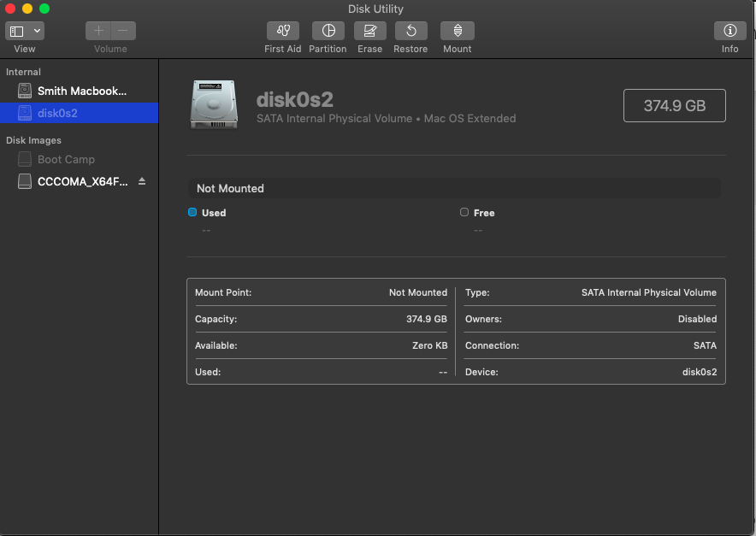
Task: Click the large disk0s2 hard drive icon
Action: [x=215, y=104]
